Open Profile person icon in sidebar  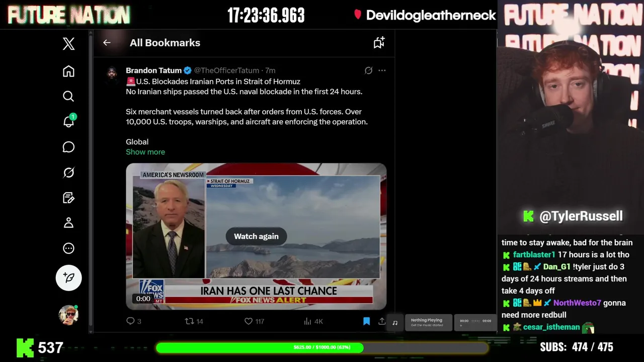68,223
